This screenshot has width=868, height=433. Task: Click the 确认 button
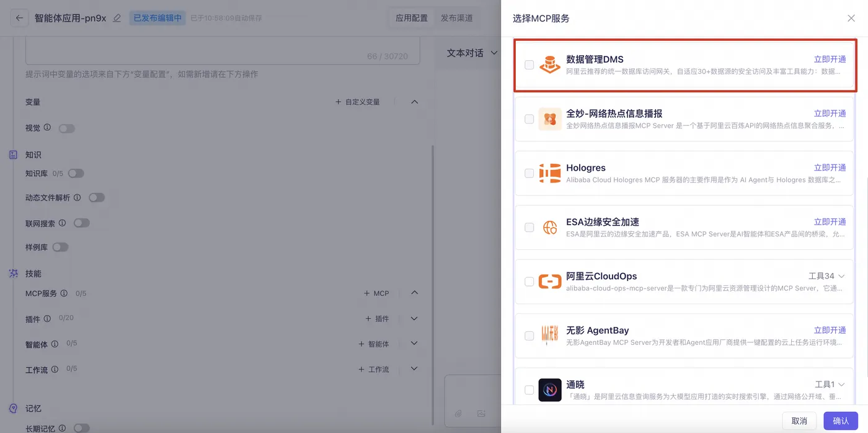[841, 421]
